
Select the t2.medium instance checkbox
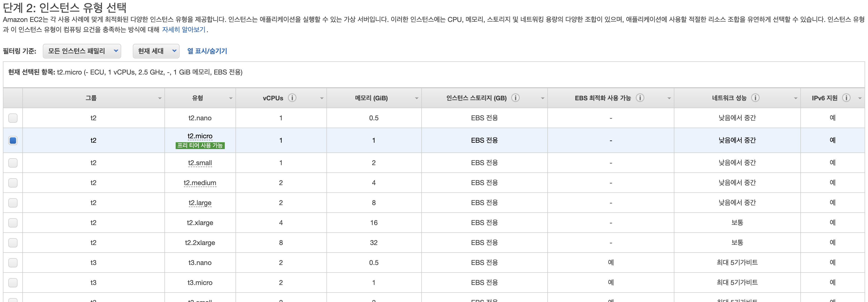coord(13,183)
